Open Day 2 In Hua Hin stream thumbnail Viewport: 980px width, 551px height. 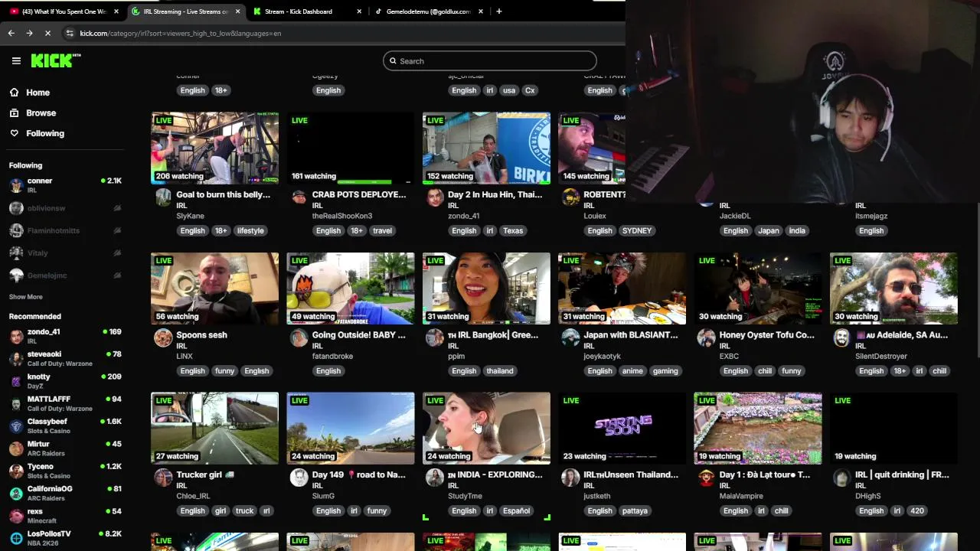[486, 148]
